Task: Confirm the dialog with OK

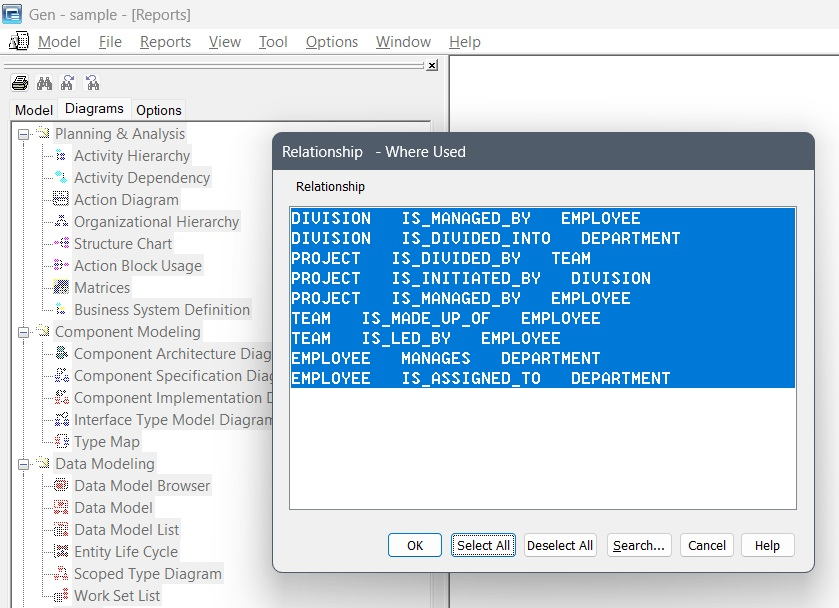Action: (415, 545)
